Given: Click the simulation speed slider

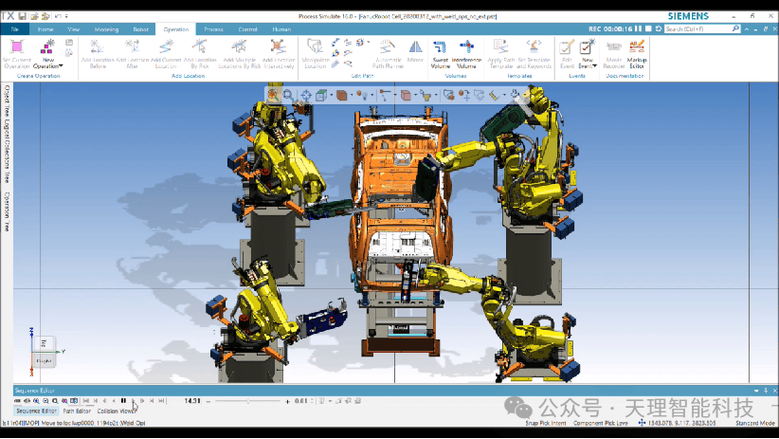Looking at the screenshot, I should [x=248, y=401].
